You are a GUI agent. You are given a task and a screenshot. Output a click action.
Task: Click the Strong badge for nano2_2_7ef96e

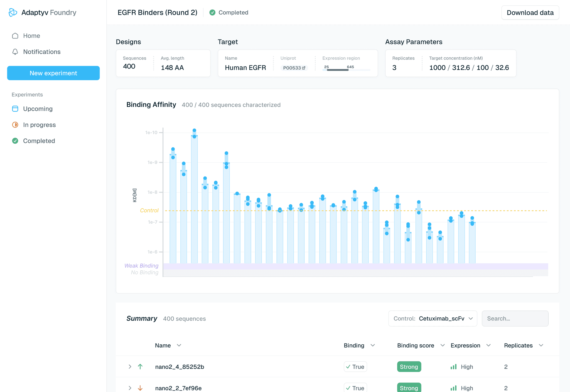(409, 388)
